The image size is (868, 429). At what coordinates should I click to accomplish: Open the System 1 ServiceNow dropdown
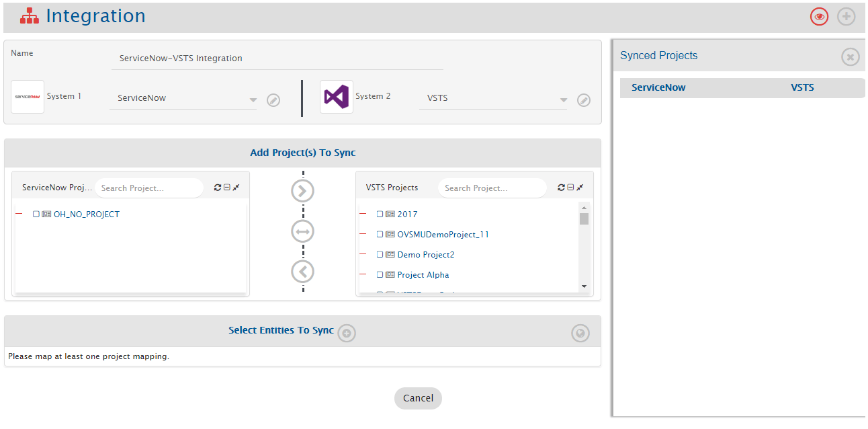(253, 100)
